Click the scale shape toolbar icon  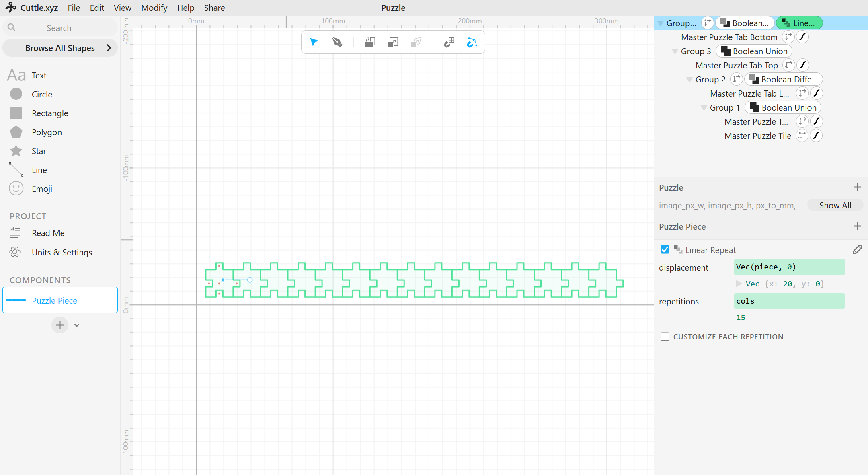tap(393, 42)
